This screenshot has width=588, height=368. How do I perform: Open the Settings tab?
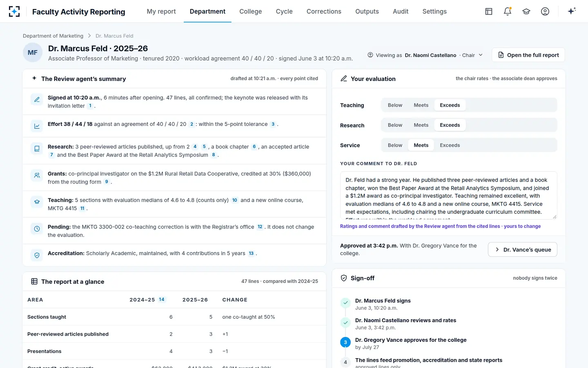(x=434, y=11)
